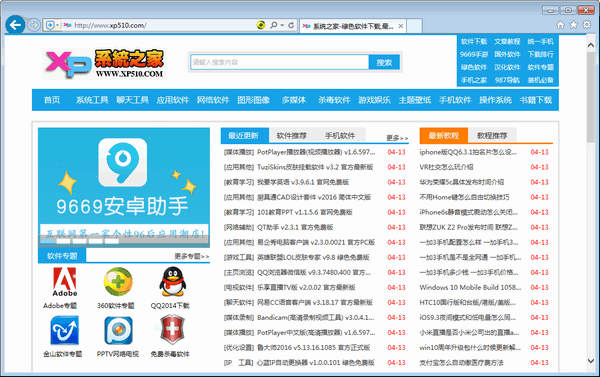Open the PPTV网络电视 icon

118,330
